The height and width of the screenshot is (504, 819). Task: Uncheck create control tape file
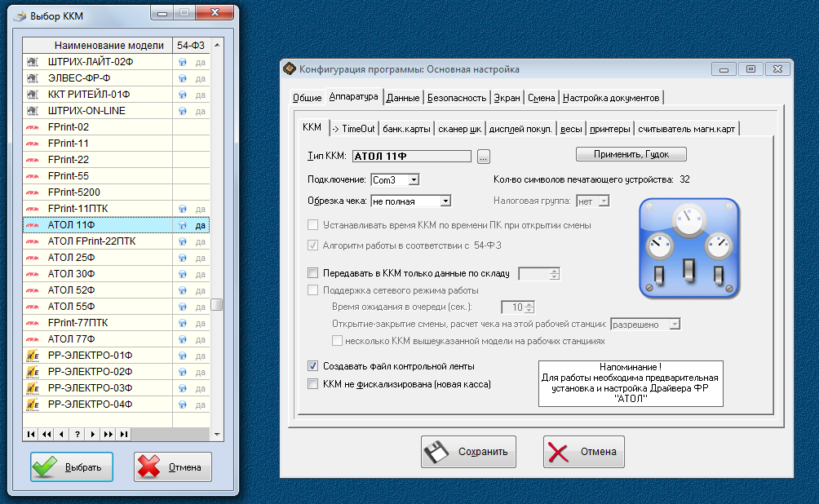tap(313, 366)
